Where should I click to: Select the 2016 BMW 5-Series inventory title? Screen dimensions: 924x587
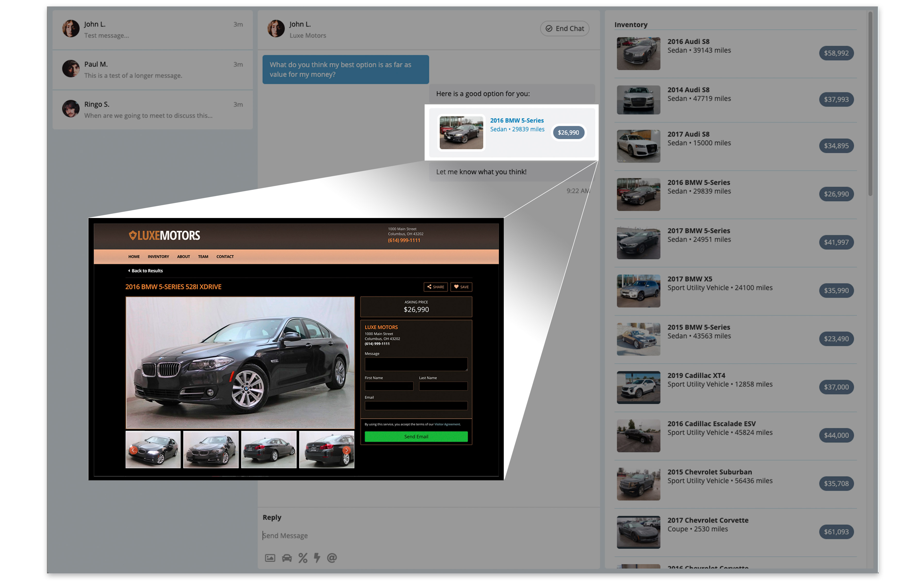(x=698, y=182)
